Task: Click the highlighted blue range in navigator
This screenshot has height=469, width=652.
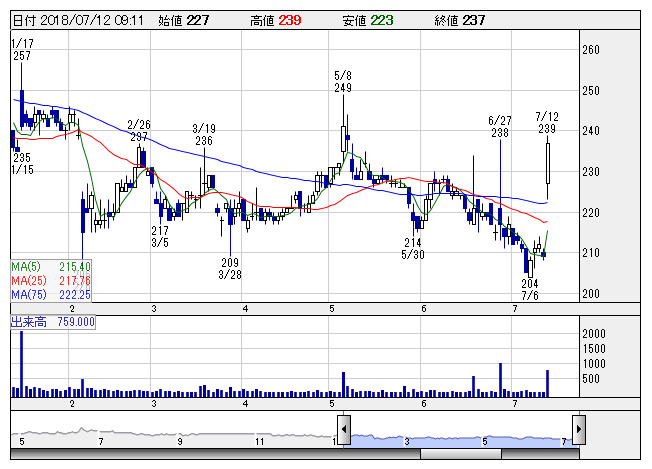Action: 460,439
